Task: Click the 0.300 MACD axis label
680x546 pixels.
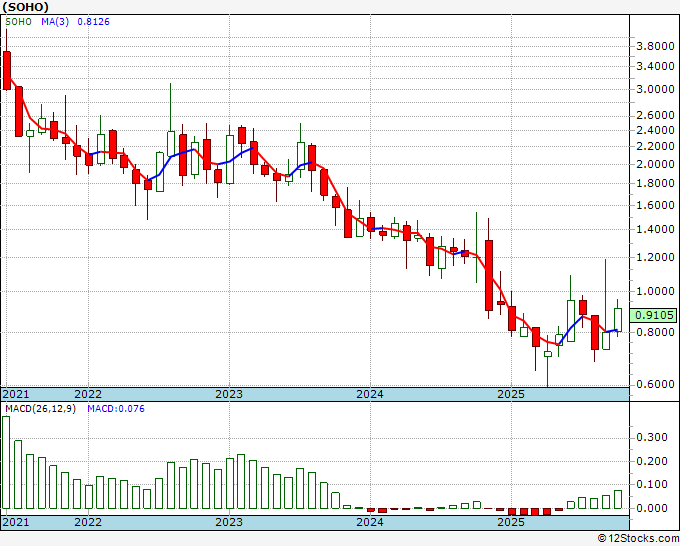Action: pos(651,437)
